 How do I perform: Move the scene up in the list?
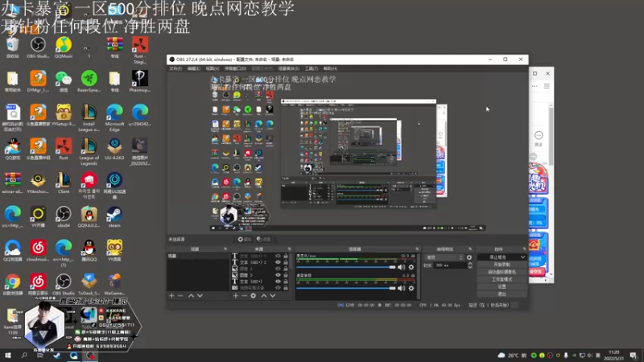click(x=191, y=295)
